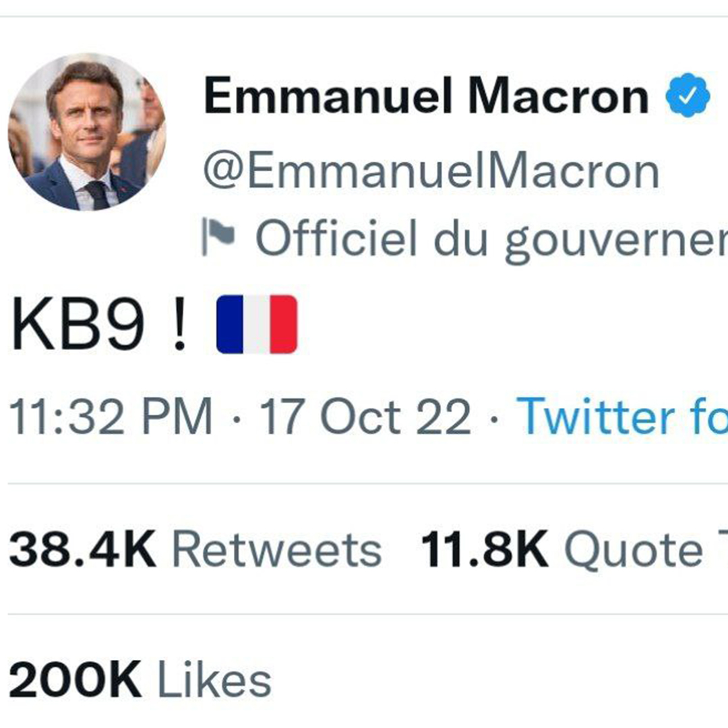Show who Likes this tweet
The image size is (728, 728).
point(214,679)
